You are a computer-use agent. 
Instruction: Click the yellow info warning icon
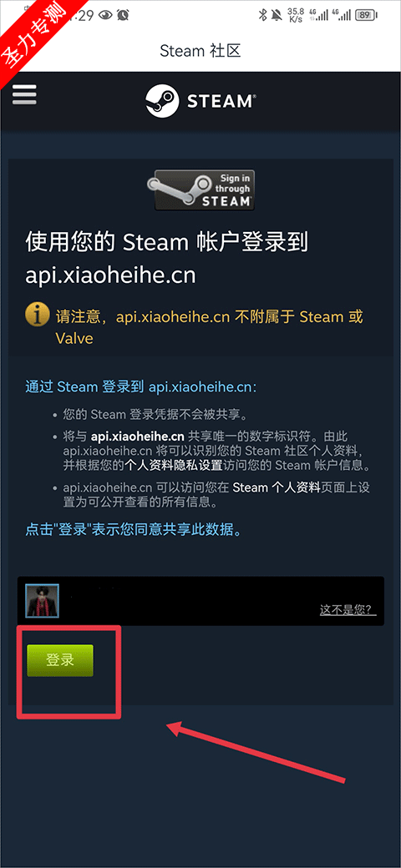pyautogui.click(x=37, y=315)
